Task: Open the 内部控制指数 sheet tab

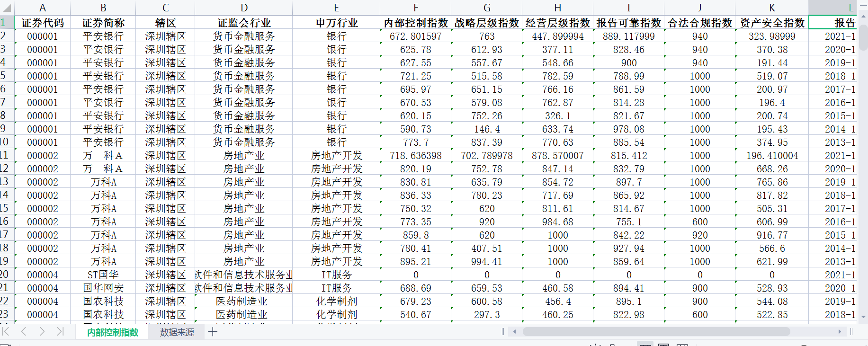Action: [x=113, y=332]
